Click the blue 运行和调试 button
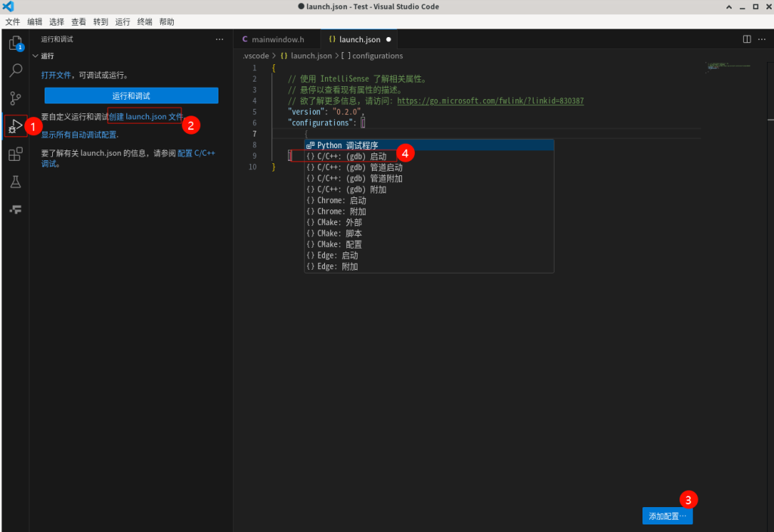The width and height of the screenshot is (774, 532). [131, 96]
